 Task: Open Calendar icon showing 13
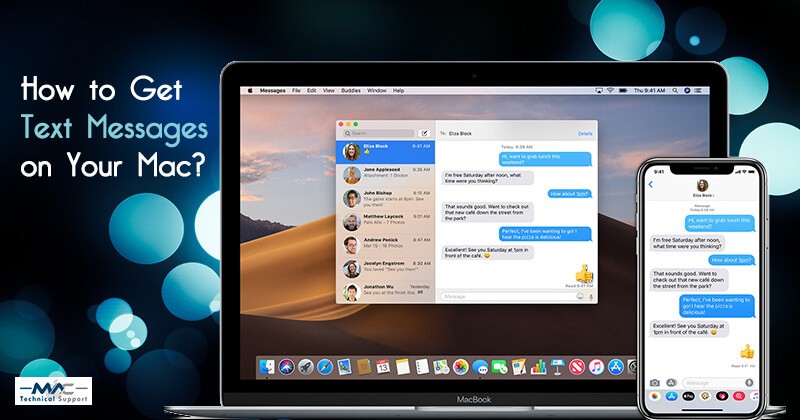coord(383,366)
